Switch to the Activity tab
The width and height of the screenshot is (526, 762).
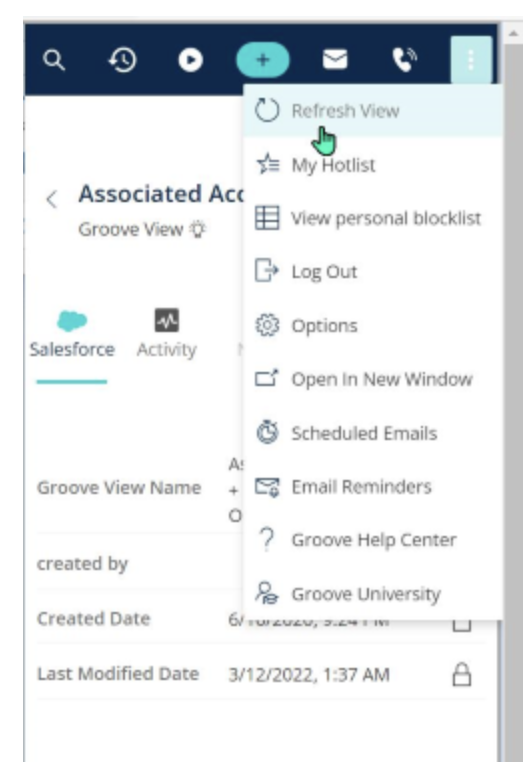[x=167, y=334]
